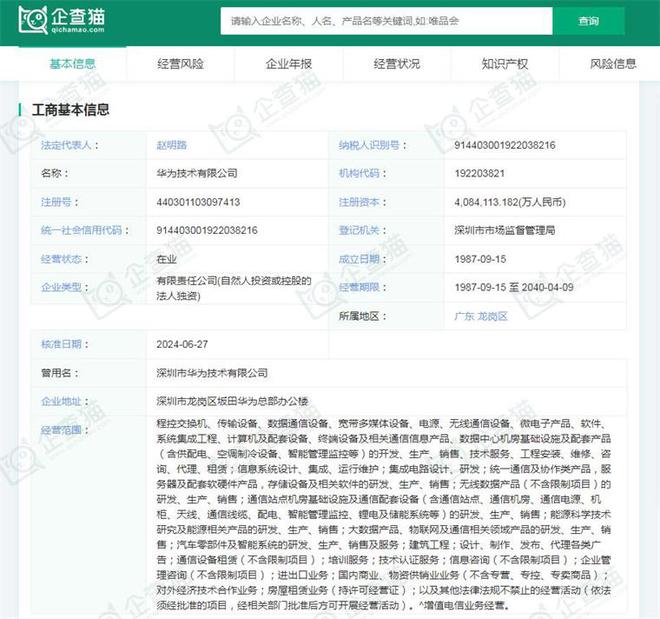Click the 经营状态 label
Viewport: 660px width, 619px height.
click(64, 259)
